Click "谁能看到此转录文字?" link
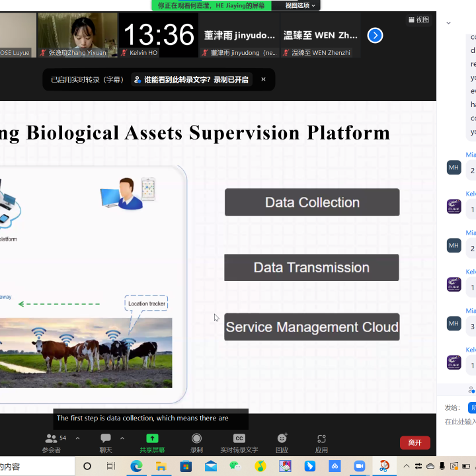 click(x=191, y=79)
